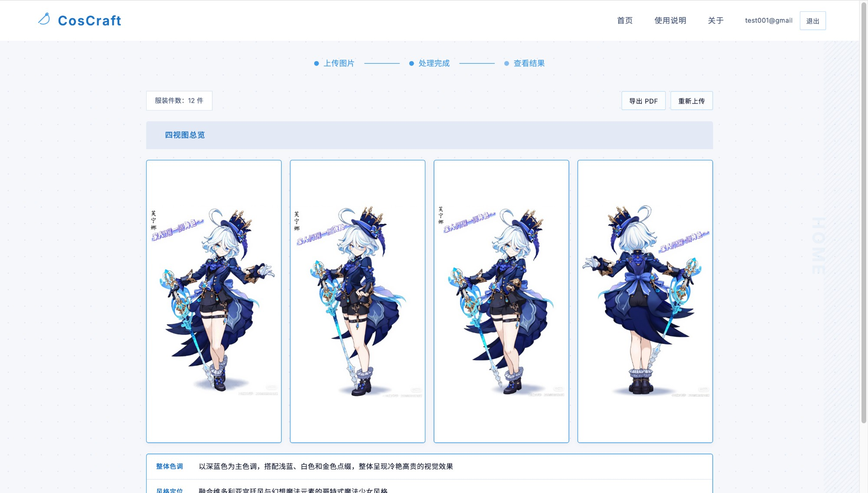This screenshot has width=868, height=493.
Task: Open the fourth back-view character thumbnail
Action: (x=645, y=301)
